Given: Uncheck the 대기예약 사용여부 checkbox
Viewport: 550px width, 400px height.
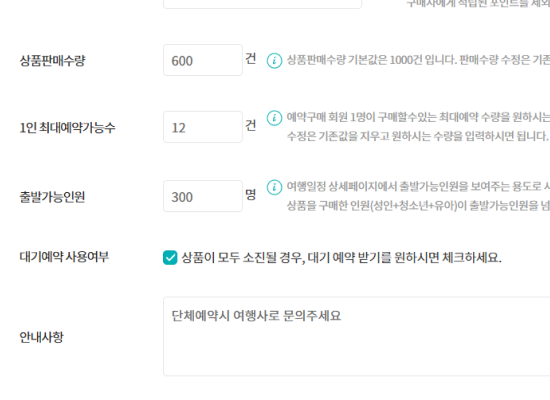Looking at the screenshot, I should pos(170,258).
